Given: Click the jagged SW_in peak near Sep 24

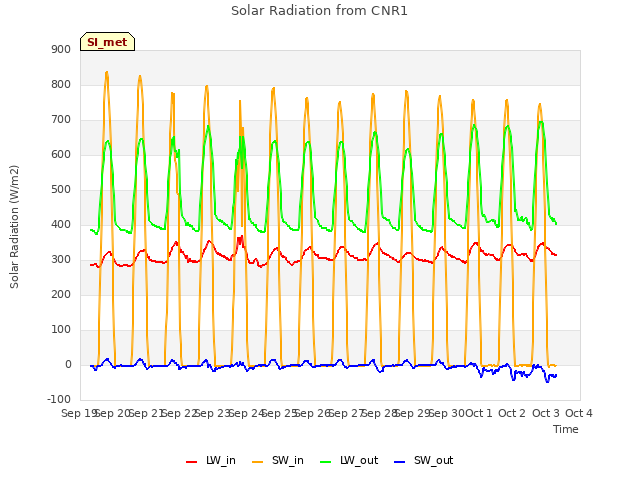Looking at the screenshot, I should pyautogui.click(x=240, y=101).
